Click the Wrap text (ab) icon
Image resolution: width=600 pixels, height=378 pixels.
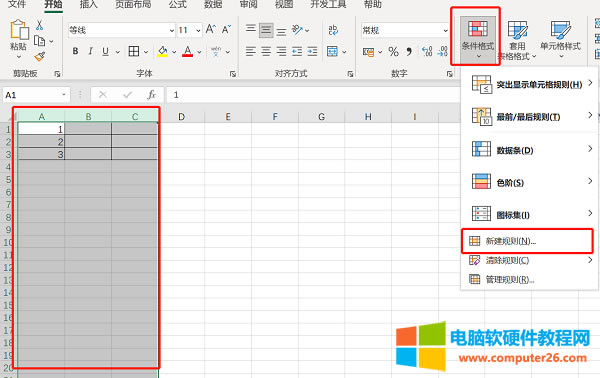[333, 30]
